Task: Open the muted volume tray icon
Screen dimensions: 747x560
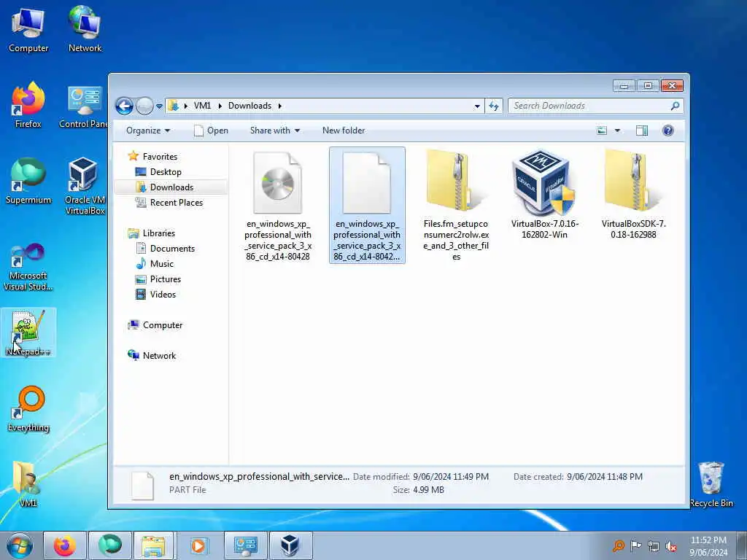Action: [x=671, y=546]
